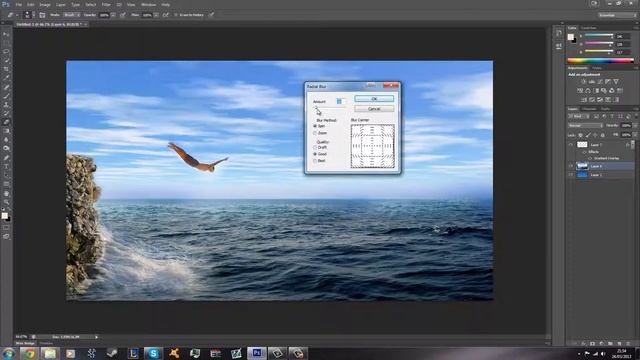Lock all icon in Layers panel

click(x=602, y=135)
